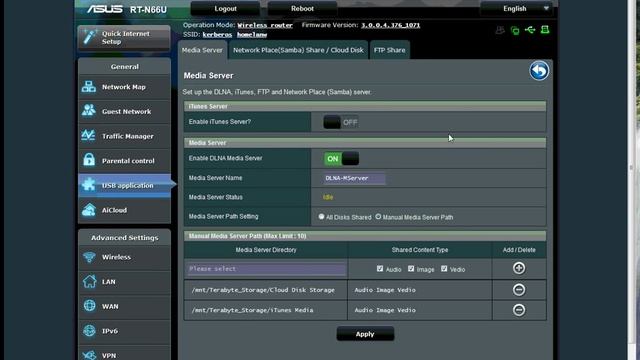Click the Idle media server status
640x360 pixels.
(x=328, y=197)
